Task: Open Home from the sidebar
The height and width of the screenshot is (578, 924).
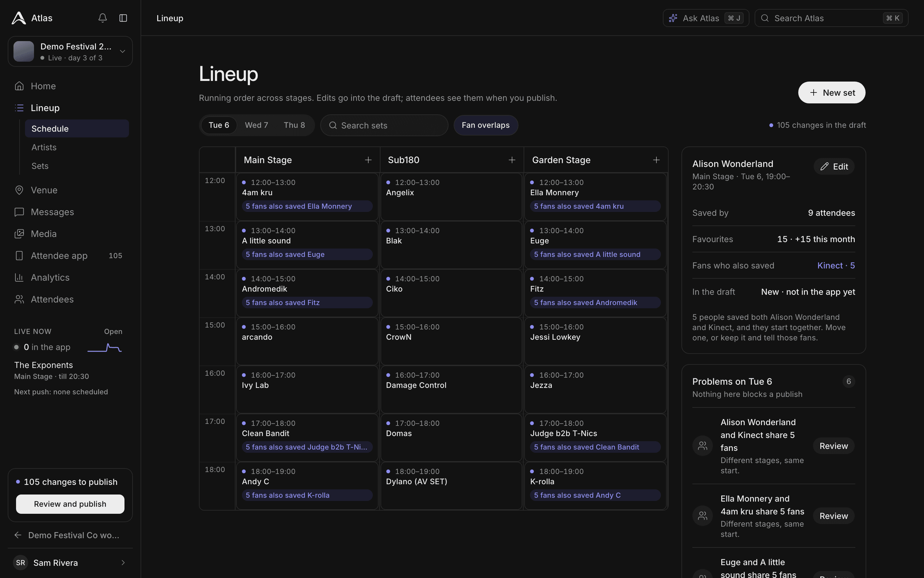Action: (x=70, y=86)
